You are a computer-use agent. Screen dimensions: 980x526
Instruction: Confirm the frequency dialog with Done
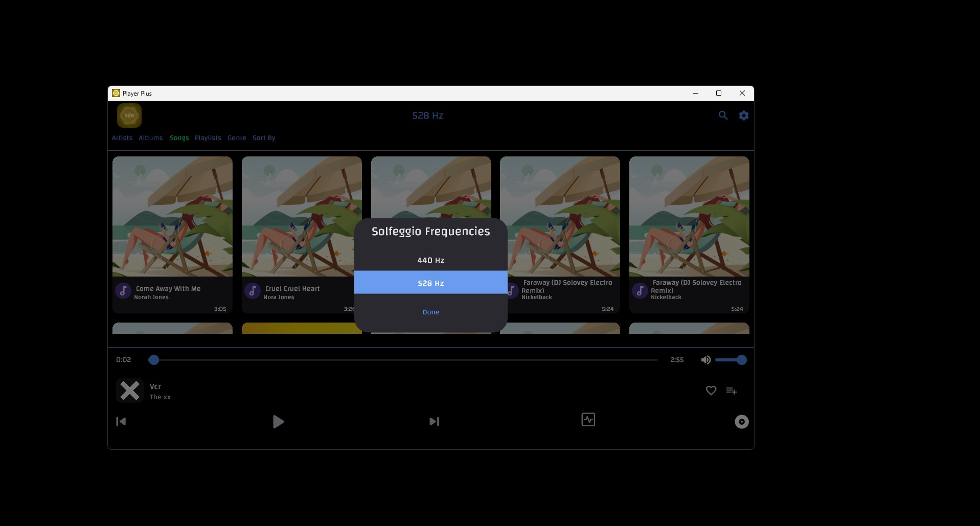[431, 312]
